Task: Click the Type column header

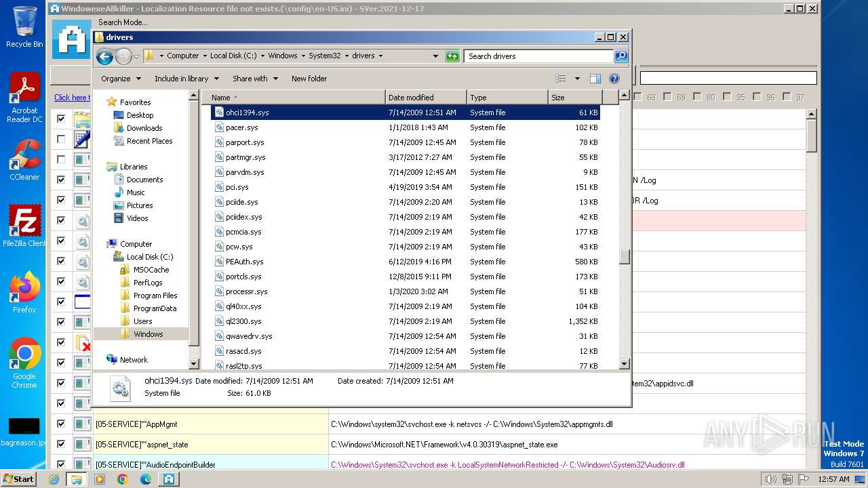Action: (507, 98)
